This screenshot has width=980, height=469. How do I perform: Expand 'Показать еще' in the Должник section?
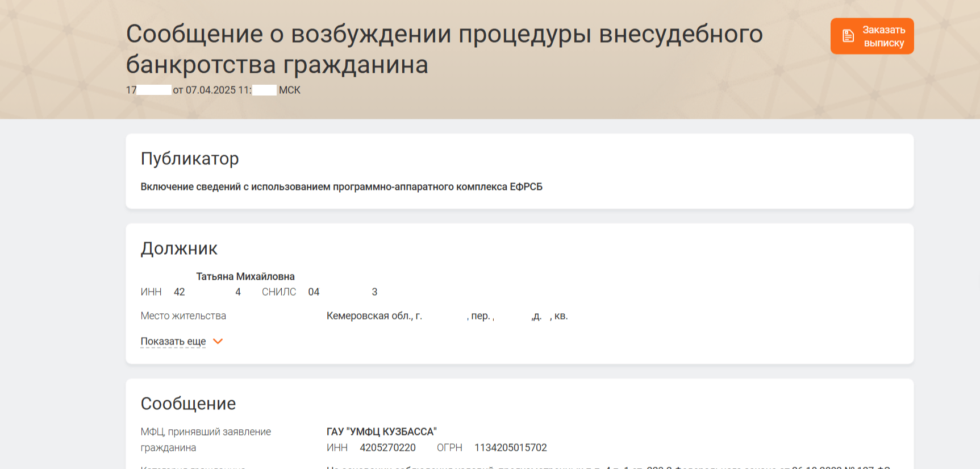click(173, 341)
